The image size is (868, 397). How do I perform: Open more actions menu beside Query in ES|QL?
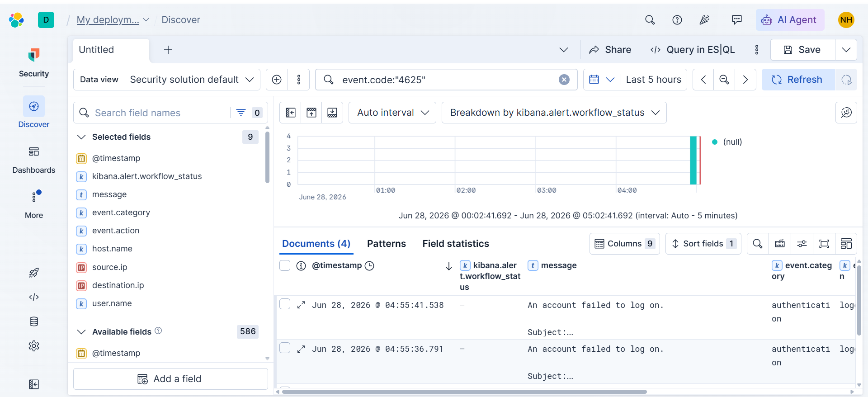coord(756,50)
